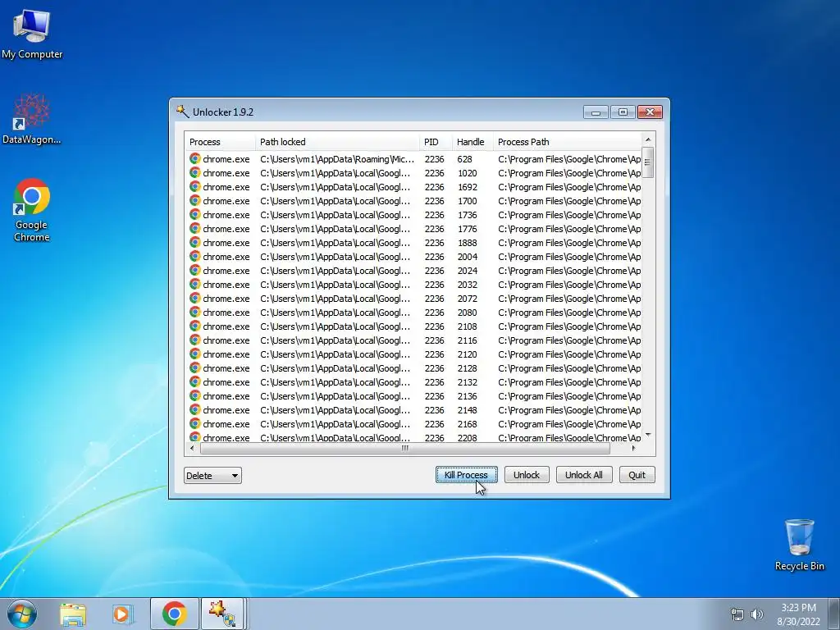Select the chrome icon in handle 2024 row

(x=195, y=270)
